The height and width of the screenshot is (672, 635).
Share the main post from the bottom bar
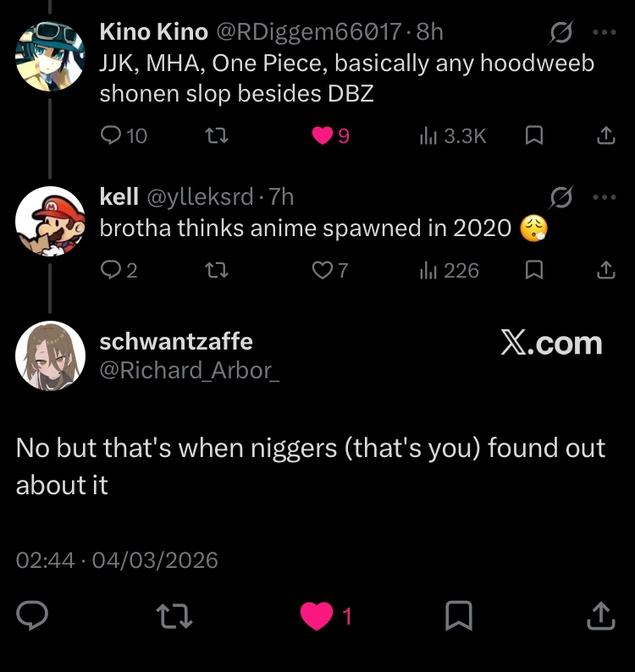pyautogui.click(x=599, y=616)
